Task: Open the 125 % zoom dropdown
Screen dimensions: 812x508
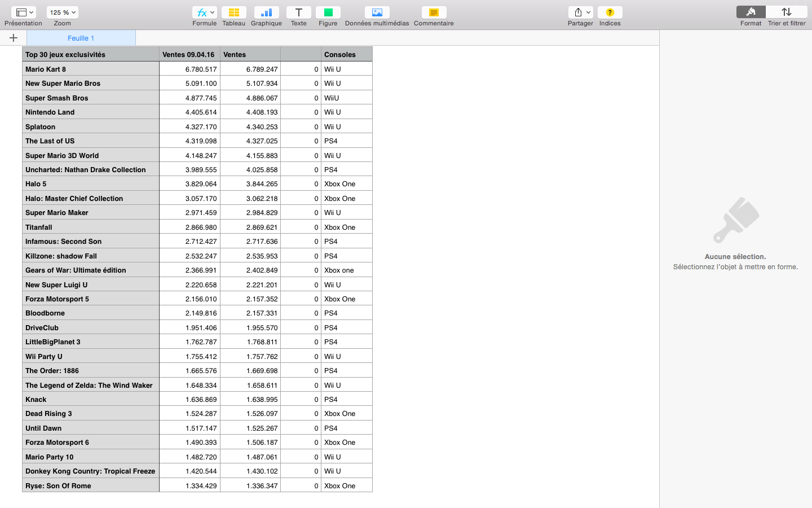Action: pos(63,12)
